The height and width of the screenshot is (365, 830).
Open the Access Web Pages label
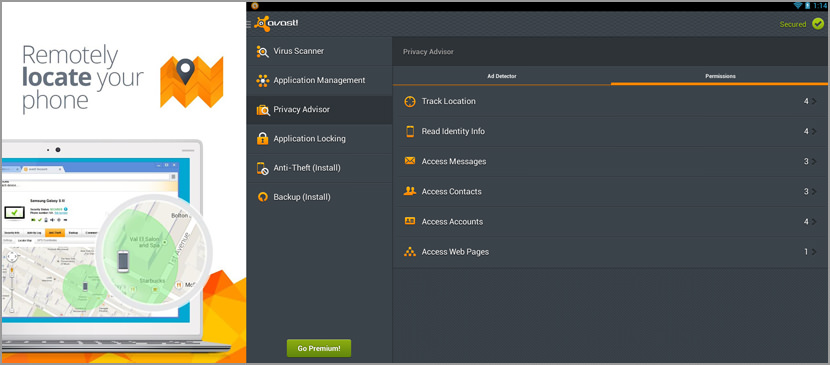[455, 252]
